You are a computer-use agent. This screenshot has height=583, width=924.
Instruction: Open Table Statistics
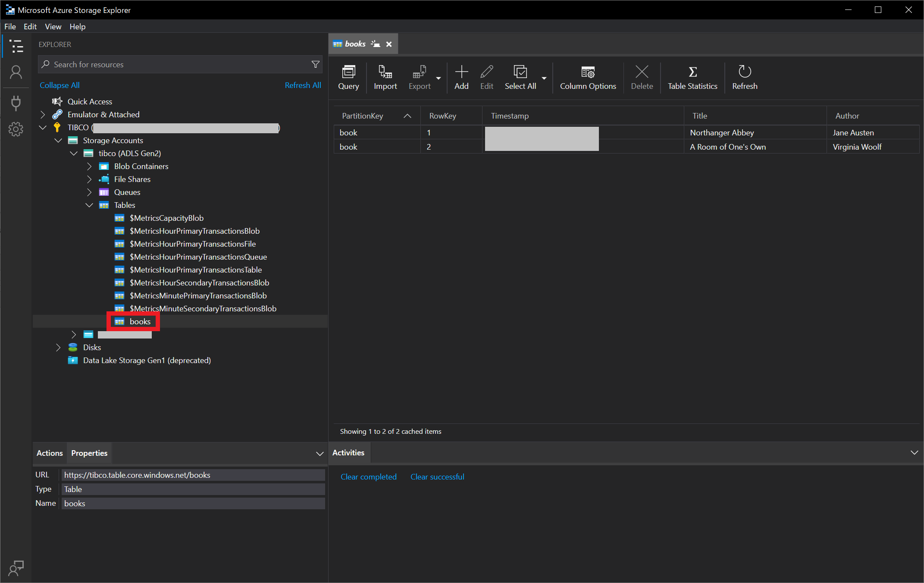click(x=692, y=78)
